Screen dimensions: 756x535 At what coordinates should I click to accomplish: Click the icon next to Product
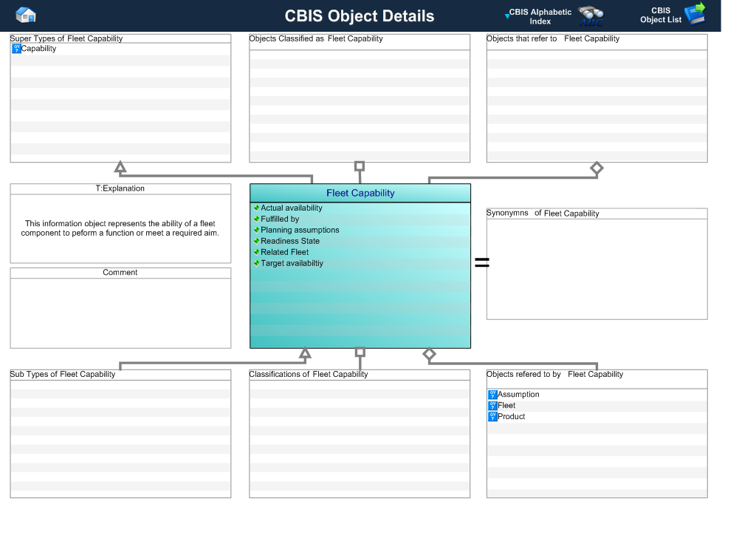point(492,417)
